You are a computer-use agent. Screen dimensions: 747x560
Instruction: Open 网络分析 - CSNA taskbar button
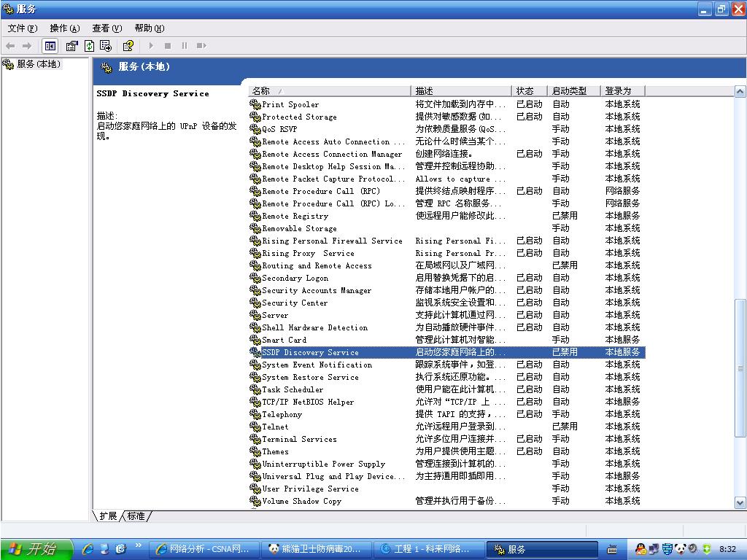[x=204, y=549]
